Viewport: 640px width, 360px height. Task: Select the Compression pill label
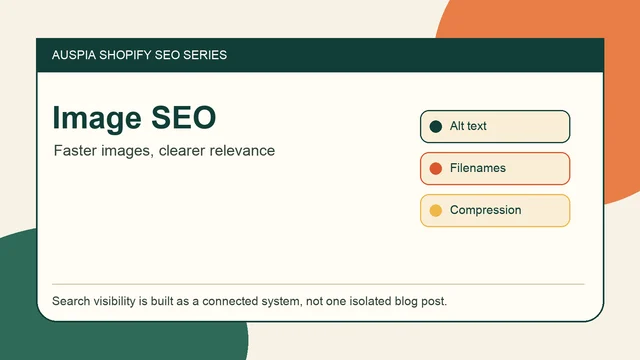(x=485, y=210)
